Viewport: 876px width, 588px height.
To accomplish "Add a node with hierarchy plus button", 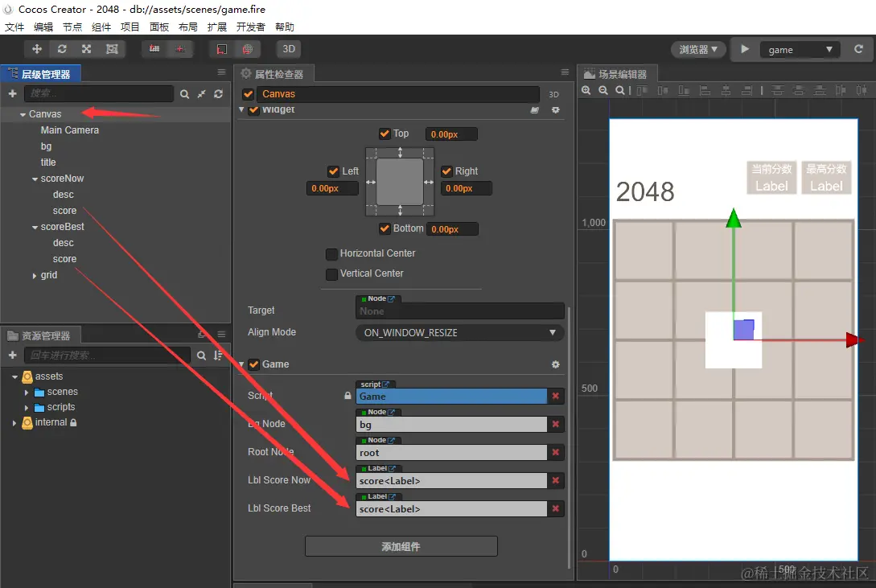I will (x=12, y=94).
